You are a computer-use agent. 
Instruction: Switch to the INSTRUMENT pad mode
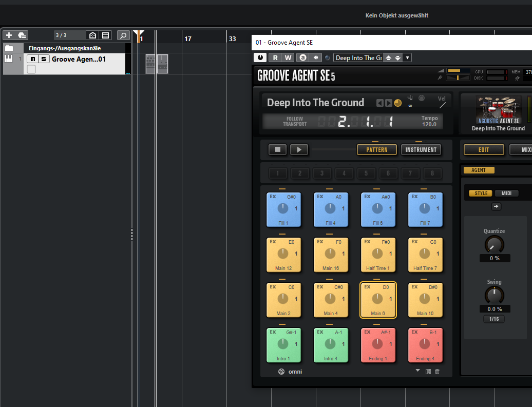(421, 150)
